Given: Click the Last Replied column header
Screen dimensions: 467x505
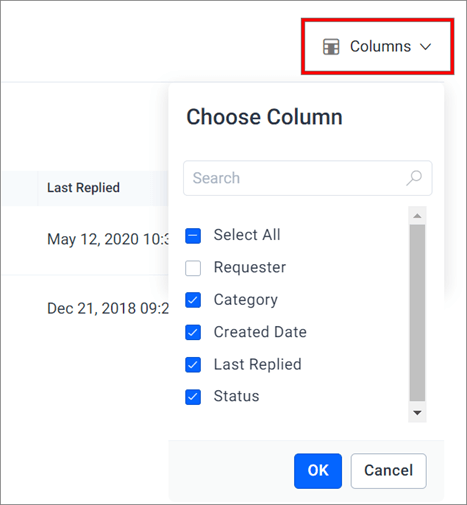Looking at the screenshot, I should click(83, 188).
